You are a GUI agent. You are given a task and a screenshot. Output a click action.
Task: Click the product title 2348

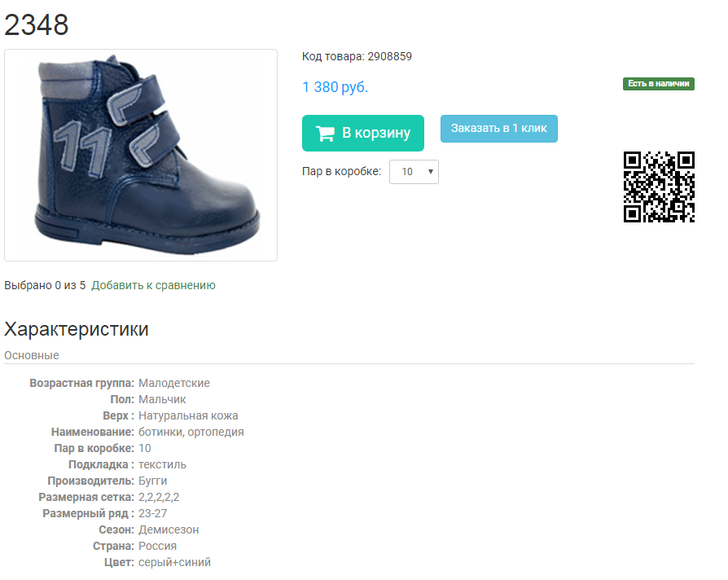[x=36, y=24]
